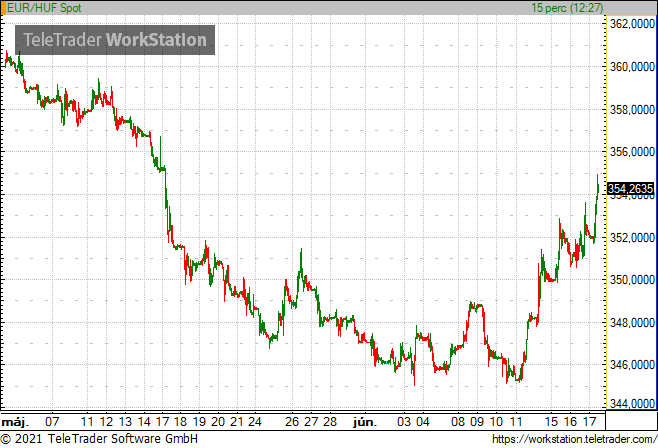Image resolution: width=658 pixels, height=448 pixels.
Task: Click date label 20 on time axis
Action: click(x=218, y=422)
